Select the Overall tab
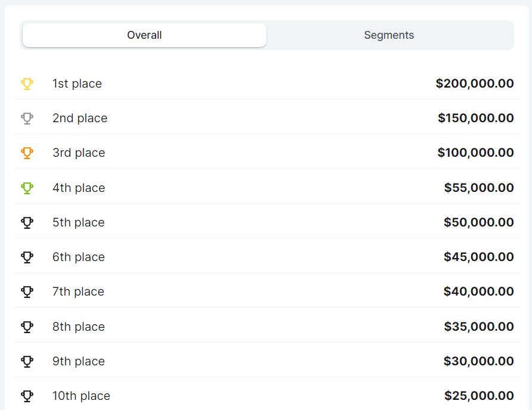The width and height of the screenshot is (532, 410). [x=144, y=35]
